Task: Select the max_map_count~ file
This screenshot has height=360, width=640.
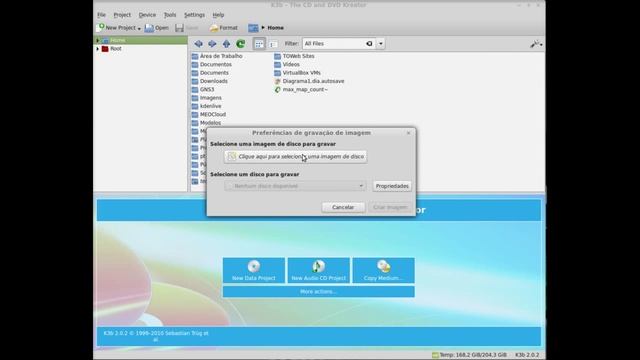Action: 301,89
